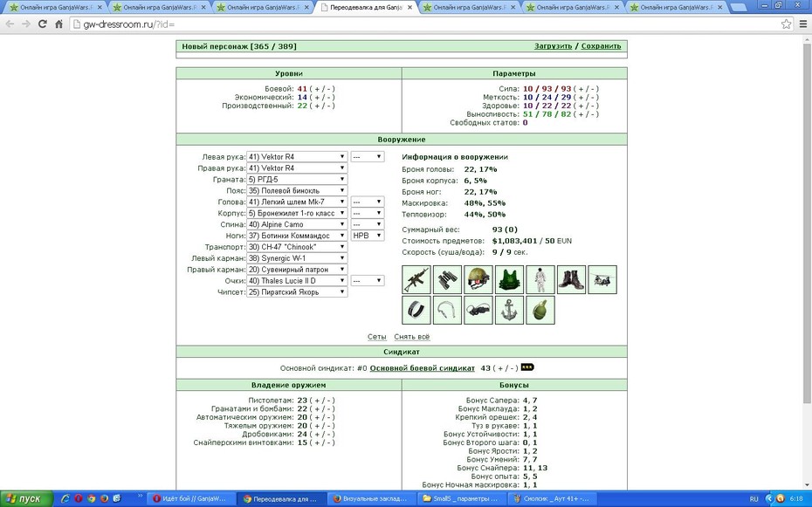Open the Chrome menu icon
This screenshot has height=507, width=812.
804,24
